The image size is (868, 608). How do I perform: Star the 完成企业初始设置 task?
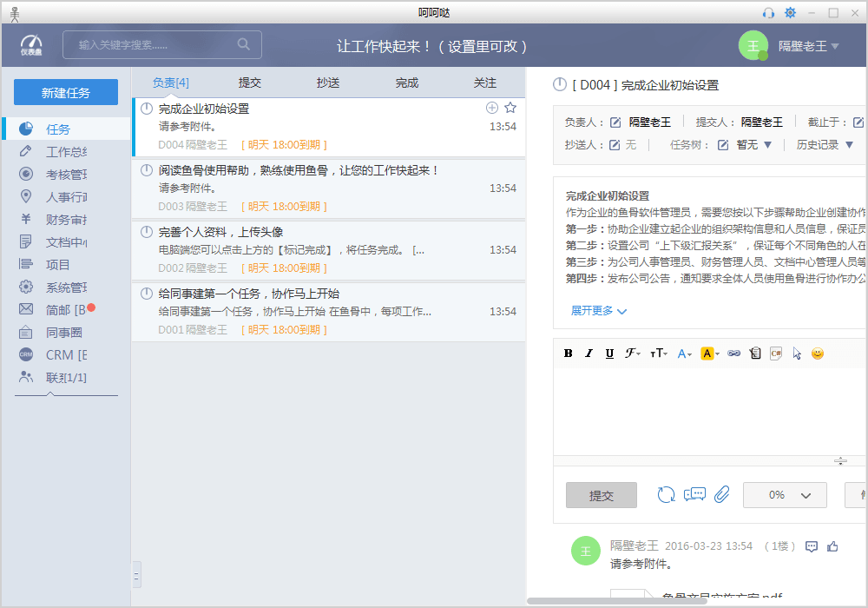tap(510, 108)
